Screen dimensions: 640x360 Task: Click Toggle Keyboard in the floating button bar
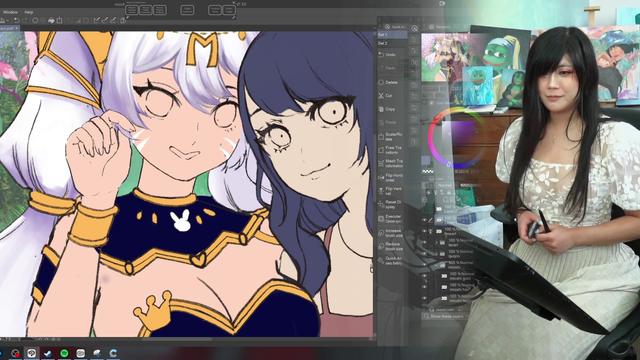187,10
